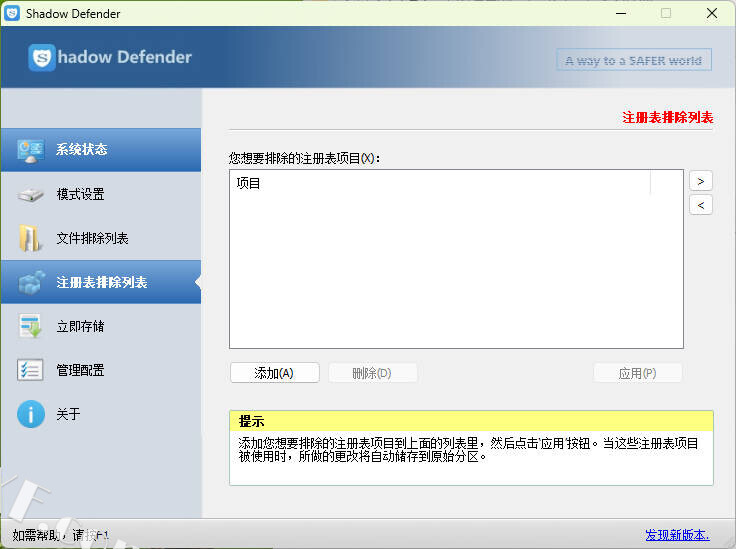Image resolution: width=736 pixels, height=549 pixels.
Task: Click the 应用(P) button
Action: [x=637, y=373]
